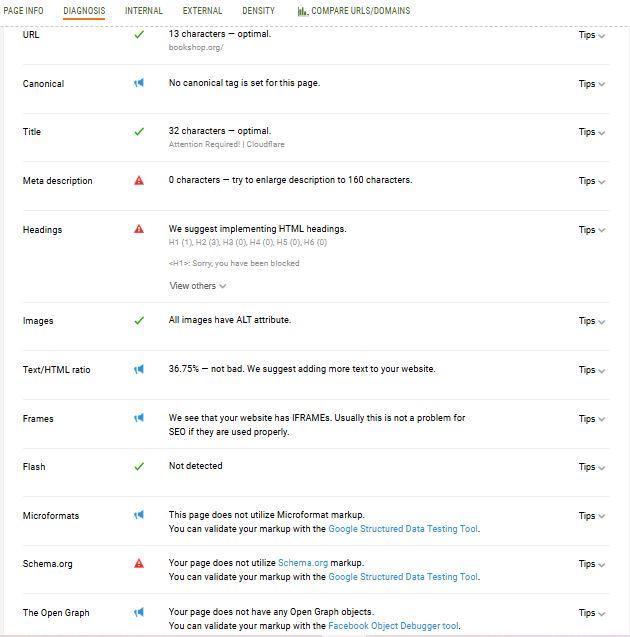
Task: Click the blue megaphone icon beside Canonical
Action: [139, 83]
